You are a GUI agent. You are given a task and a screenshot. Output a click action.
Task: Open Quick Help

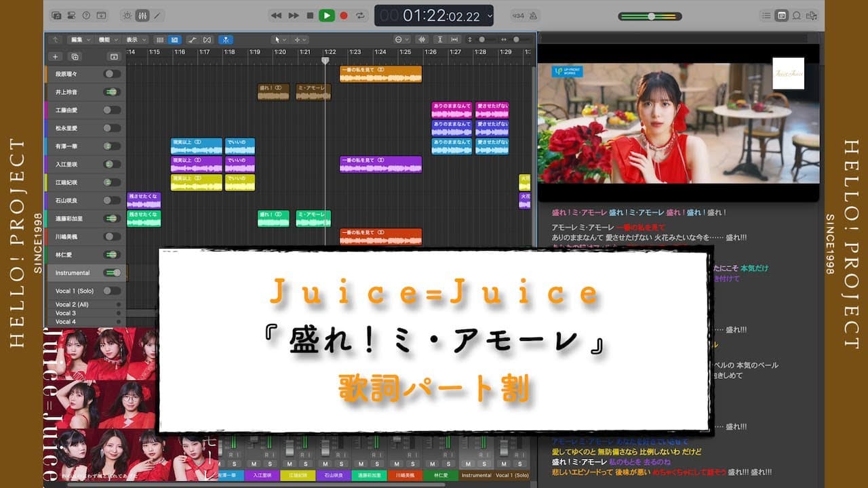tap(86, 15)
